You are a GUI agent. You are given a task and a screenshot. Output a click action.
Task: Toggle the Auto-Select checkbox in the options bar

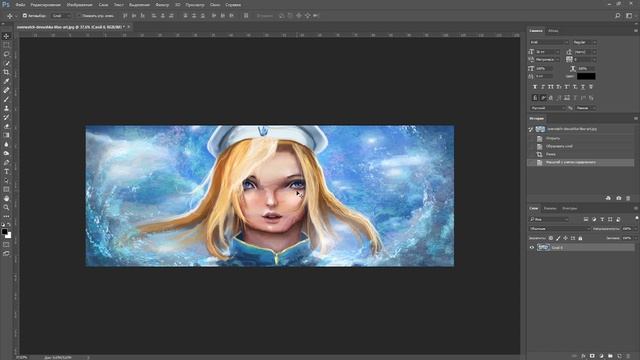coord(24,16)
